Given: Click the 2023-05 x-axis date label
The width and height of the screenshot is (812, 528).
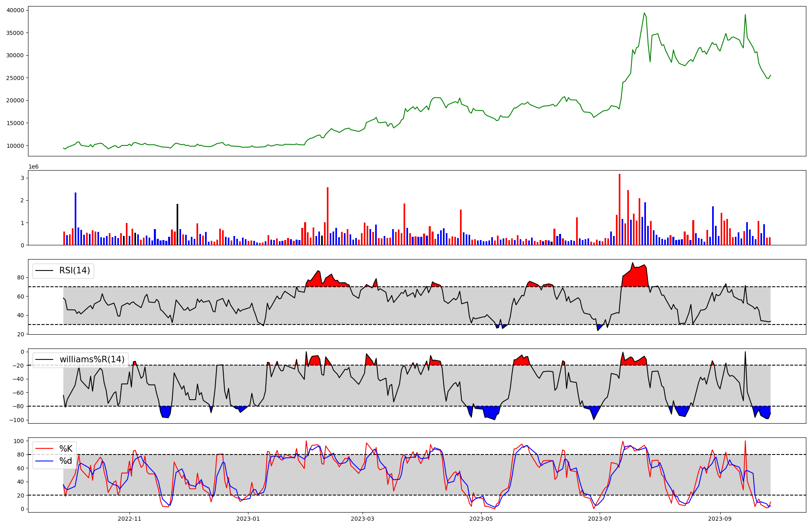Looking at the screenshot, I should coord(481,519).
